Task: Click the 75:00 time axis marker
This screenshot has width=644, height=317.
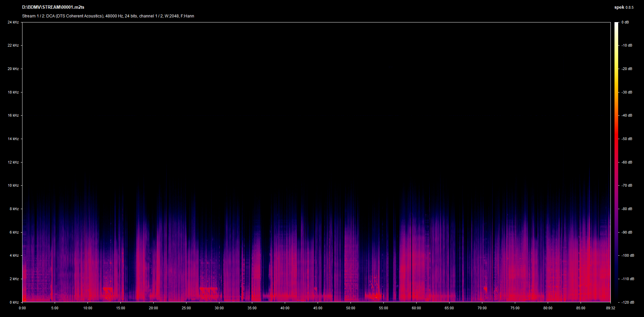Action: (515, 308)
